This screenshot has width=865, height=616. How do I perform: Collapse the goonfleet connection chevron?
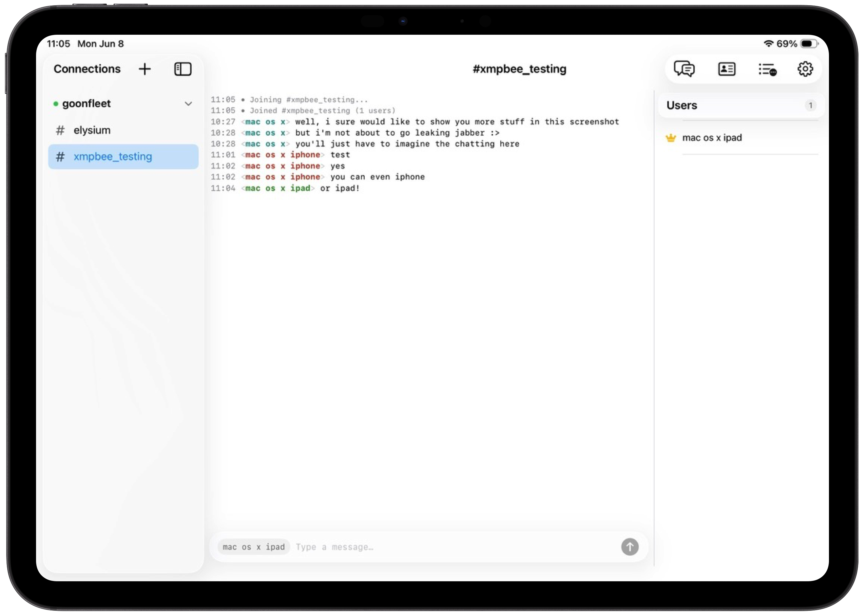(x=188, y=104)
